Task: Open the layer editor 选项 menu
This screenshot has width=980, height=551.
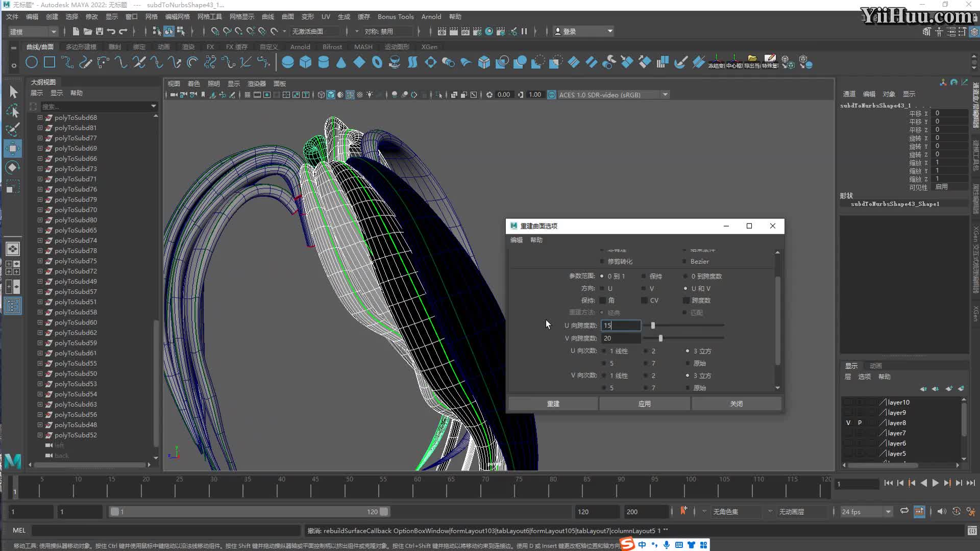Action: coord(865,377)
